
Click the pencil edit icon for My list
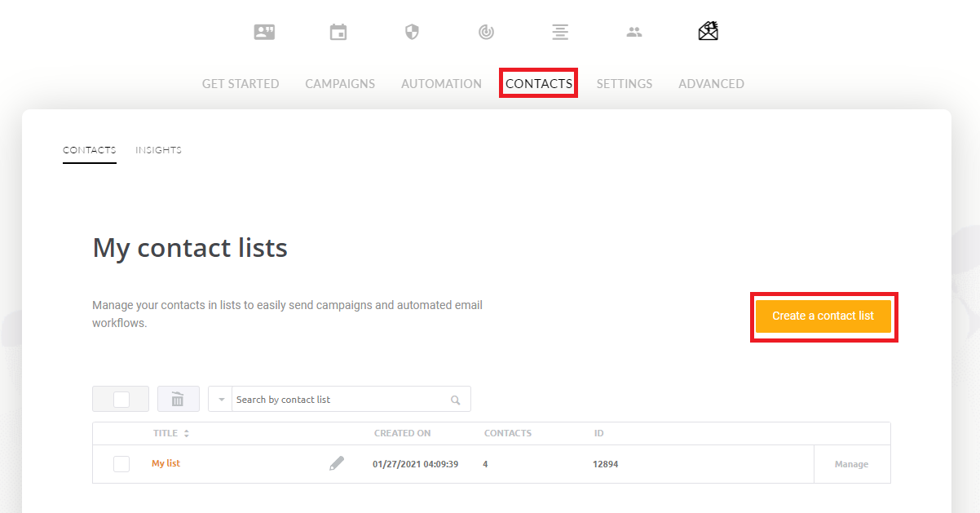point(337,463)
